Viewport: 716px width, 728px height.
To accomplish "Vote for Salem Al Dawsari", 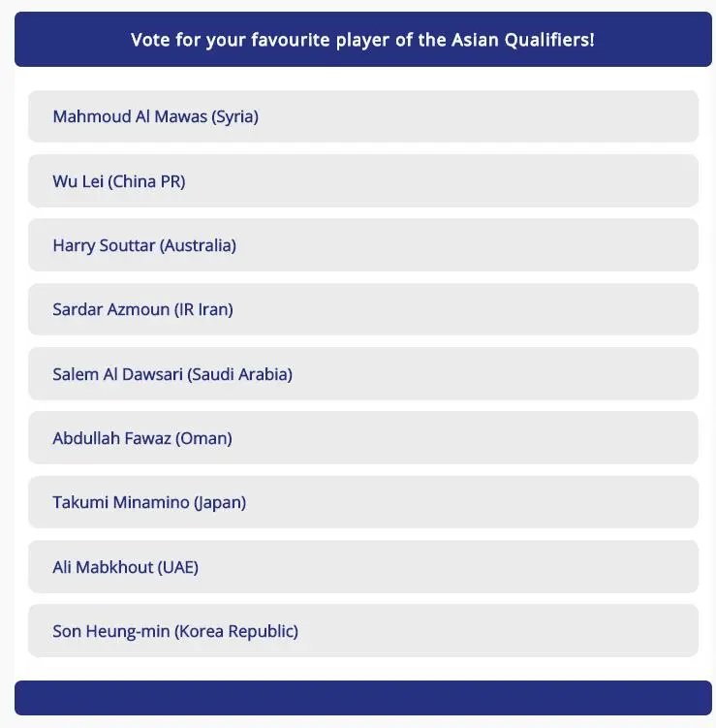I will coord(362,373).
